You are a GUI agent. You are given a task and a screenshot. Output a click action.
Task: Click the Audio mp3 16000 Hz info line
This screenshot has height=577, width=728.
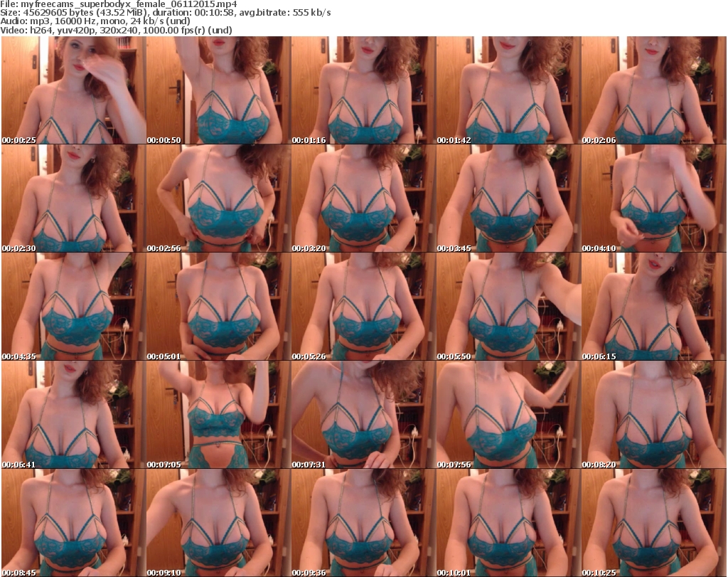(x=95, y=21)
